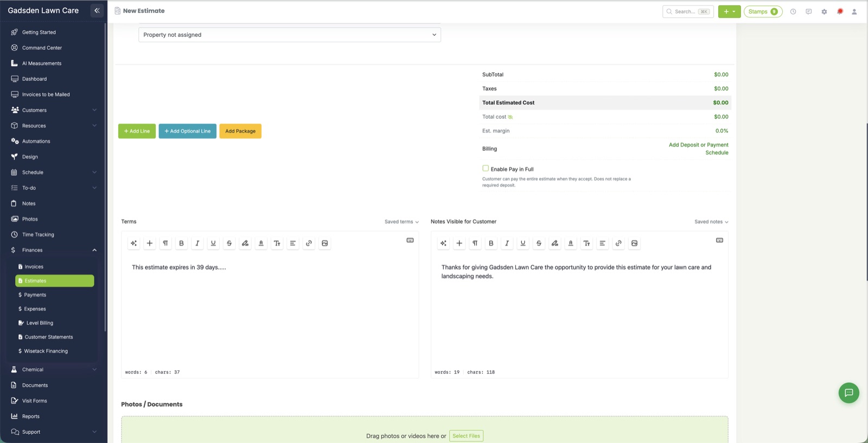Open user profile icon
The image size is (868, 443).
(854, 11)
